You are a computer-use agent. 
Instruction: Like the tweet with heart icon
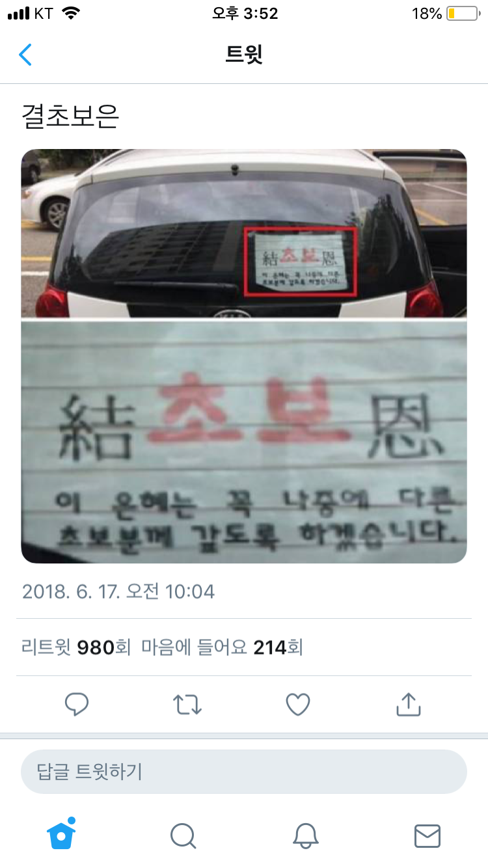[298, 704]
